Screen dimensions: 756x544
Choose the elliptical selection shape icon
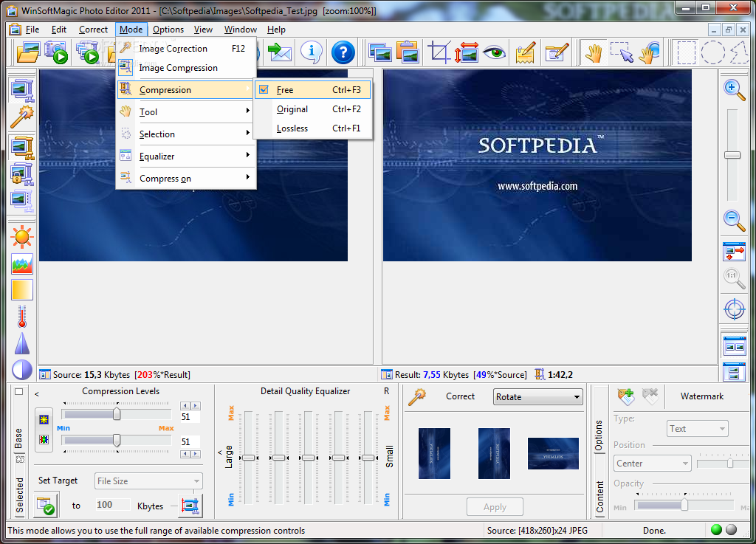712,52
